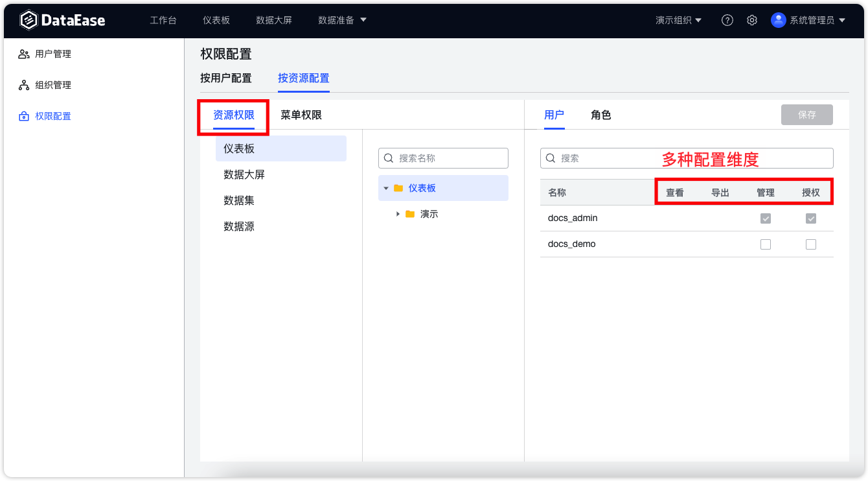The width and height of the screenshot is (868, 481).
Task: Click the 管理 column header
Action: point(766,193)
